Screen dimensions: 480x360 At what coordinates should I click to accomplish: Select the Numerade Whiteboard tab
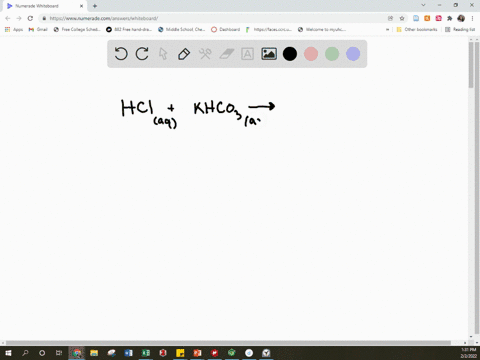(45, 6)
